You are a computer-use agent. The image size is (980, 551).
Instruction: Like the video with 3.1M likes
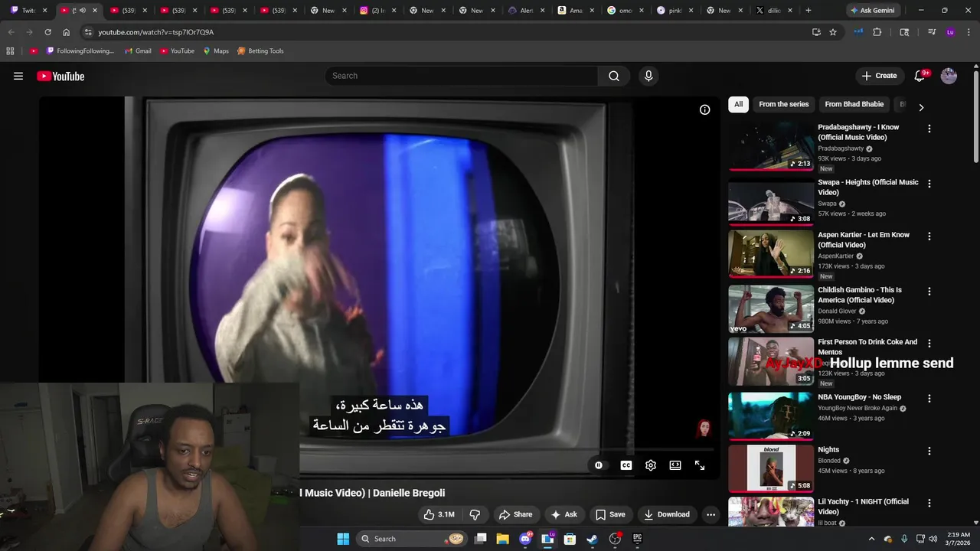point(439,514)
